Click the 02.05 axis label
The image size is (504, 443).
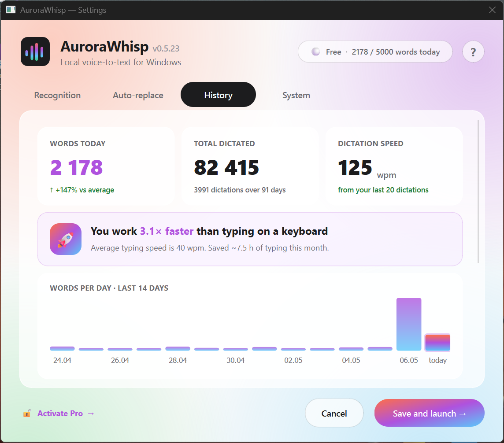(x=293, y=360)
